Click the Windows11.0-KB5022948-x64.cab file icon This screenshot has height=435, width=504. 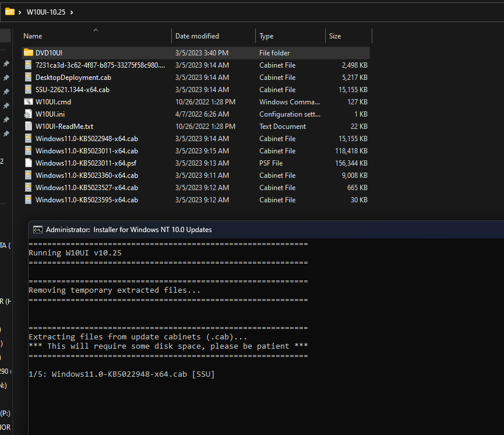(x=29, y=138)
